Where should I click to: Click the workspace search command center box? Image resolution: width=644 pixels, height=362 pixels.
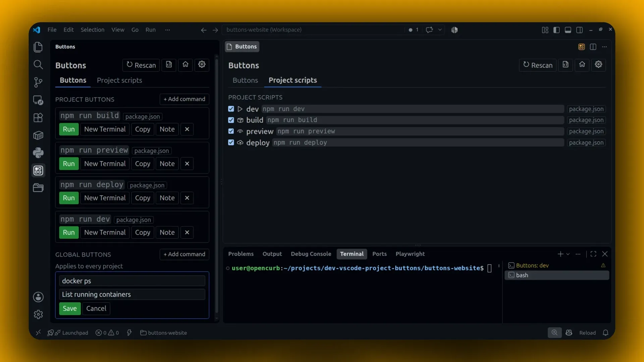314,30
